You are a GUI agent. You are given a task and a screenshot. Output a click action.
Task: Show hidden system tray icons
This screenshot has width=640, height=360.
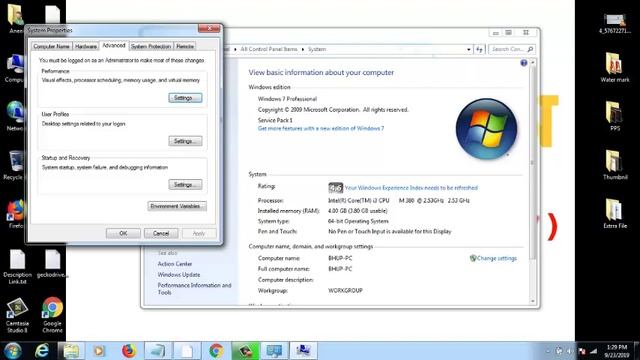click(x=547, y=351)
